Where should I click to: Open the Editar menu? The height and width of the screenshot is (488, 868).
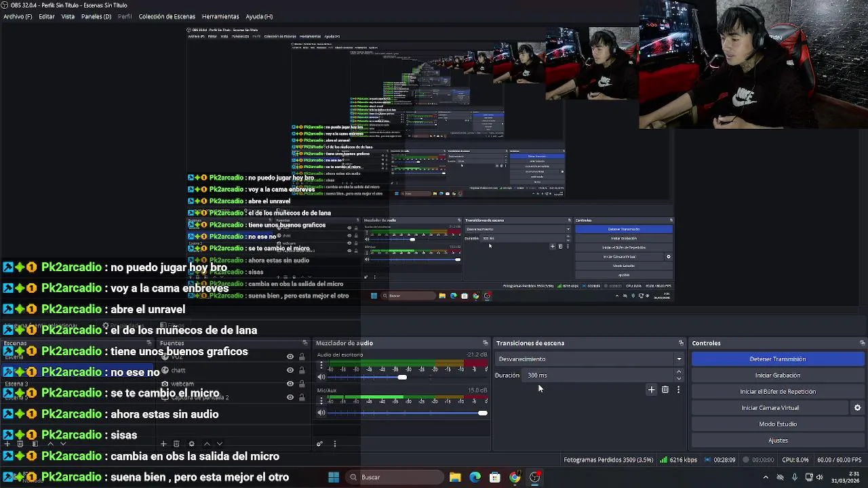pos(47,16)
